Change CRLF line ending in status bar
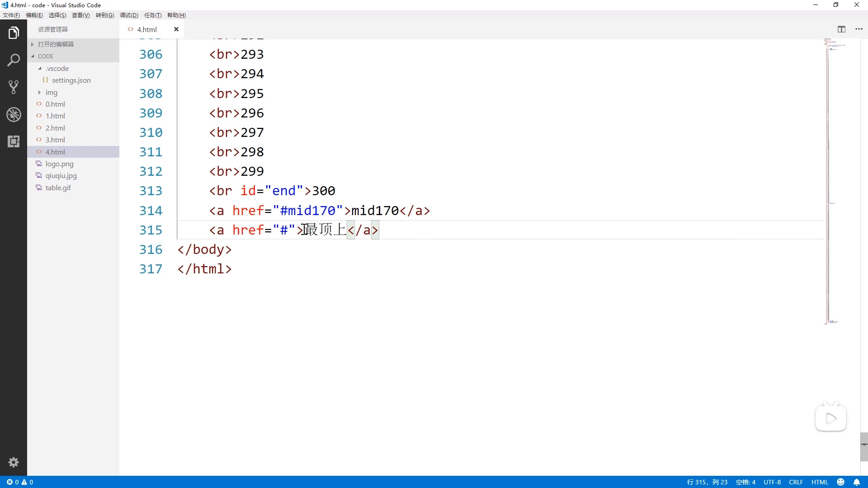Image resolution: width=868 pixels, height=488 pixels. [796, 482]
